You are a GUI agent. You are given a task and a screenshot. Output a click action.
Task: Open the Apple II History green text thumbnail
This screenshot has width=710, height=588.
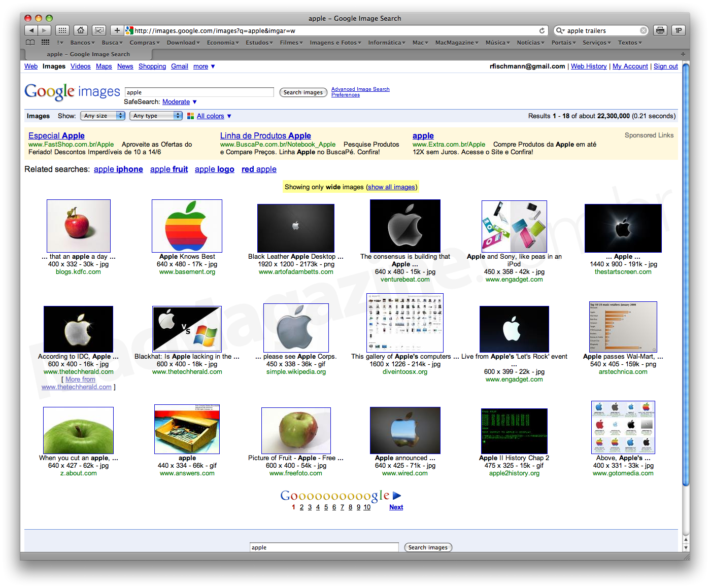click(514, 431)
